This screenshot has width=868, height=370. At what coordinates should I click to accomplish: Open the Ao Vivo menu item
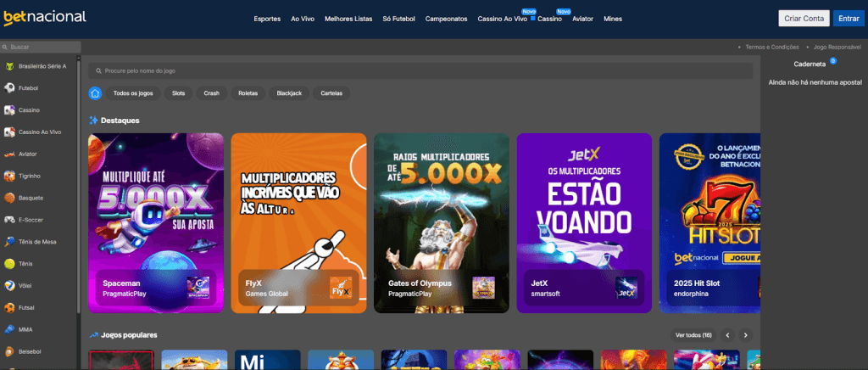(303, 19)
